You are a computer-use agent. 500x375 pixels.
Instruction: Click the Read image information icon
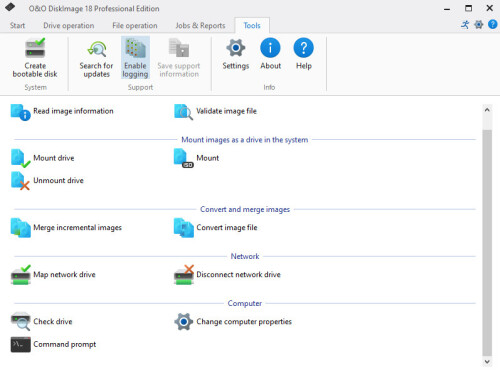coord(21,112)
